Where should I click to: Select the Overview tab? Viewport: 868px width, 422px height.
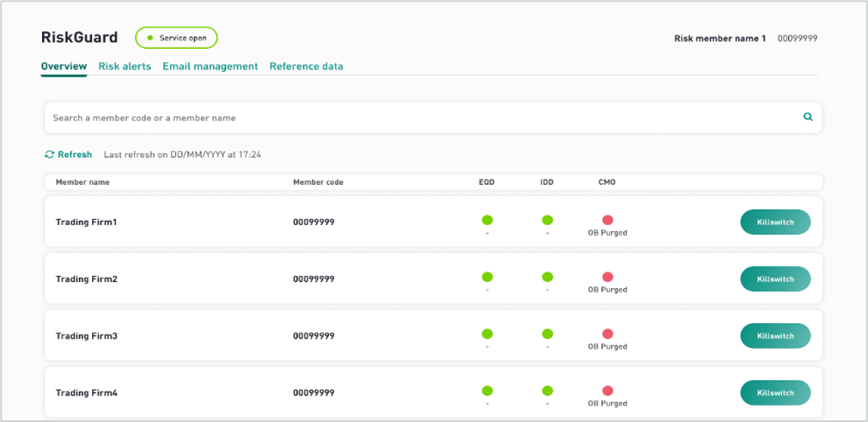click(64, 66)
